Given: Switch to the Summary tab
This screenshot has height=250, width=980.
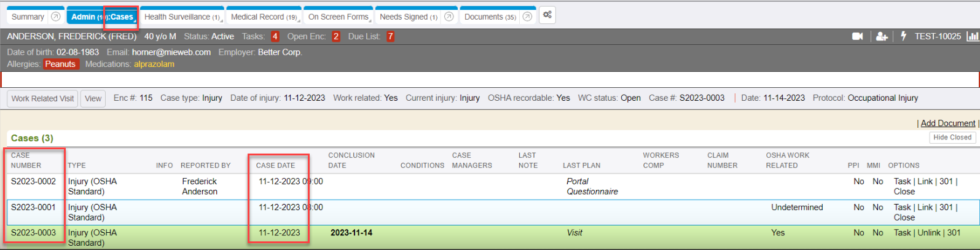Looking at the screenshot, I should [28, 17].
